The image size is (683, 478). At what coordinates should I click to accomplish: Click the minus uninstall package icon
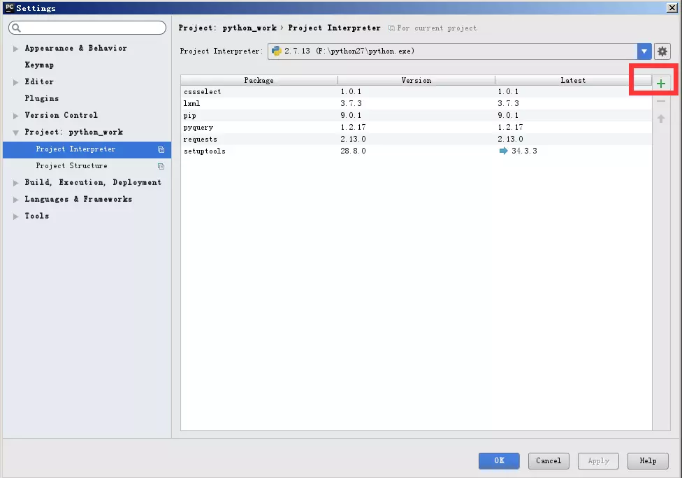coord(660,101)
